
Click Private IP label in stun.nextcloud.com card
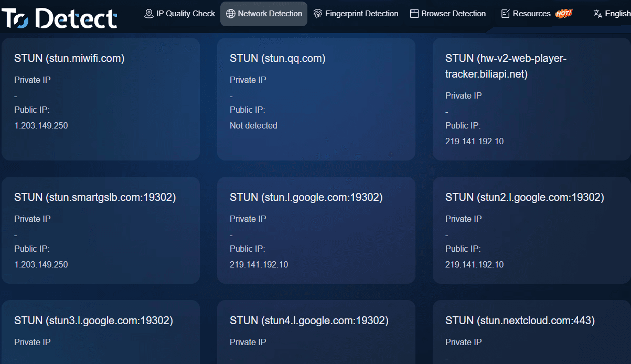pos(464,342)
